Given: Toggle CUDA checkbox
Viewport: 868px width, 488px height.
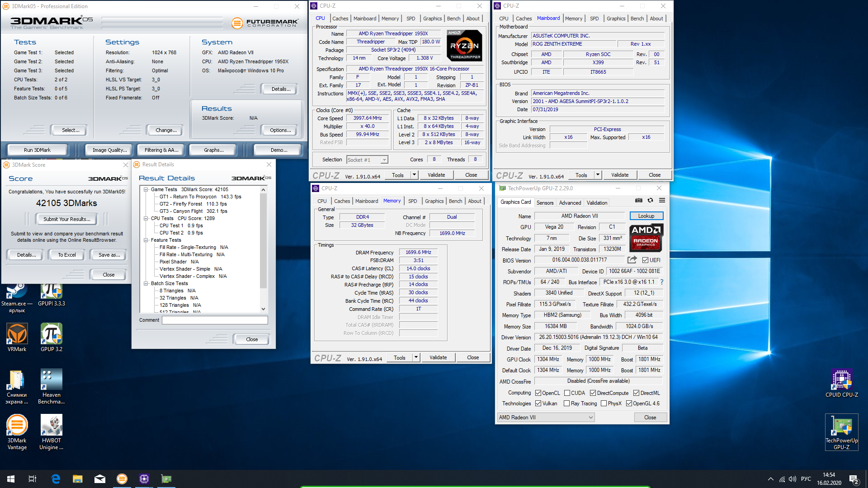Looking at the screenshot, I should (x=567, y=393).
